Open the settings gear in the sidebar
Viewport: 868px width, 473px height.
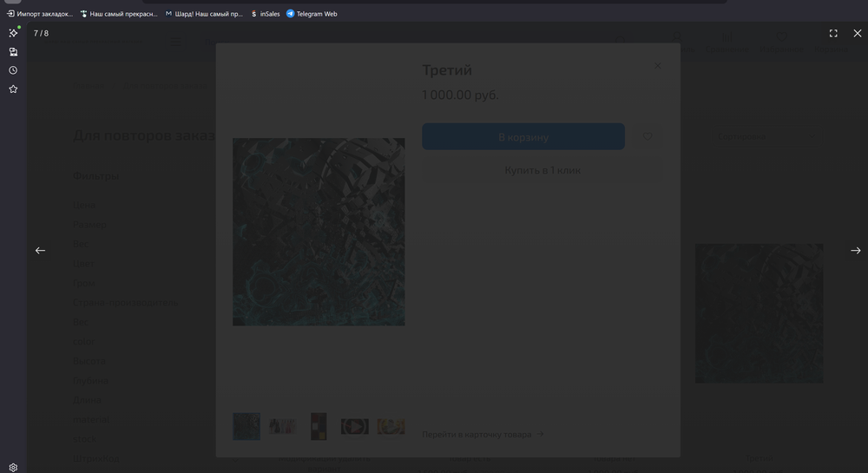pos(13,468)
